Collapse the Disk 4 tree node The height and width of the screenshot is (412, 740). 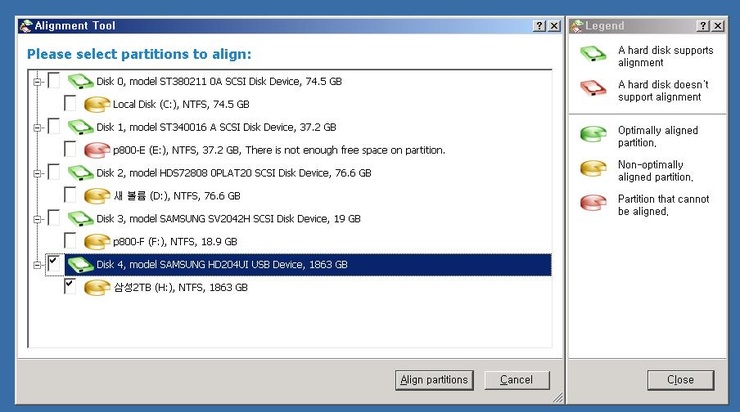[37, 264]
